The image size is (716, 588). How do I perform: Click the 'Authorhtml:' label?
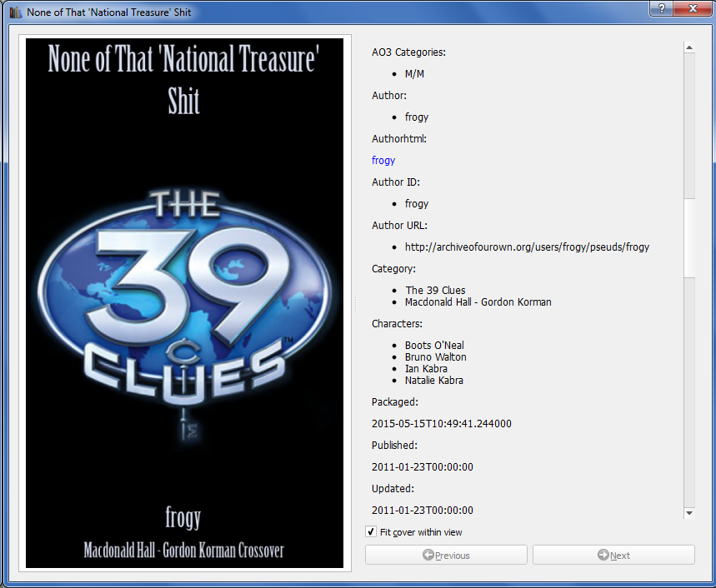(x=399, y=139)
